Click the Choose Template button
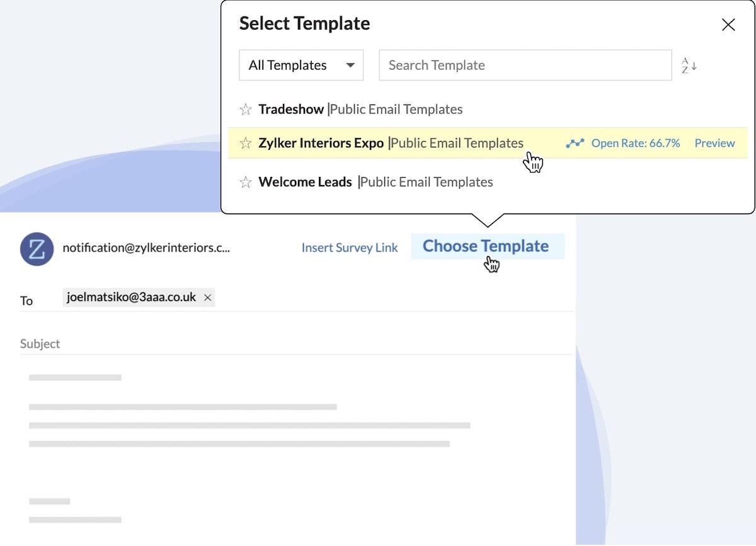Viewport: 756px width, 546px height. tap(486, 246)
